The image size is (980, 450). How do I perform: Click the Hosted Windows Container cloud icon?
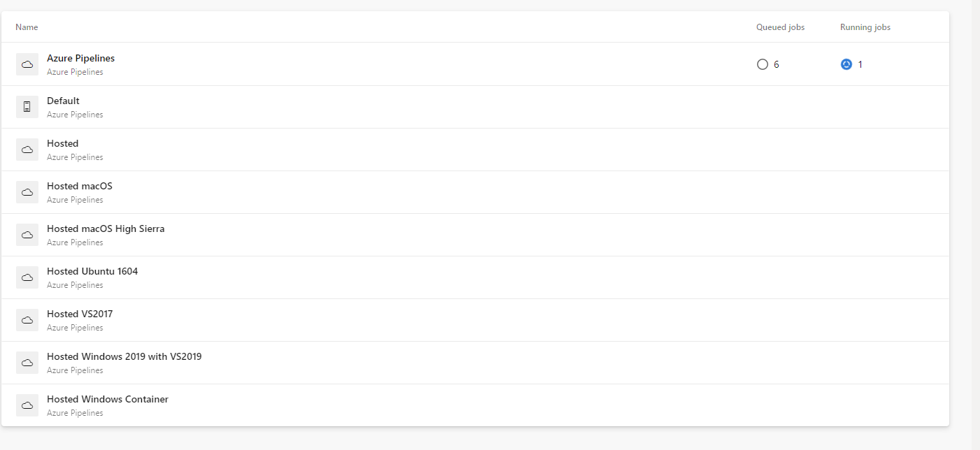(27, 405)
